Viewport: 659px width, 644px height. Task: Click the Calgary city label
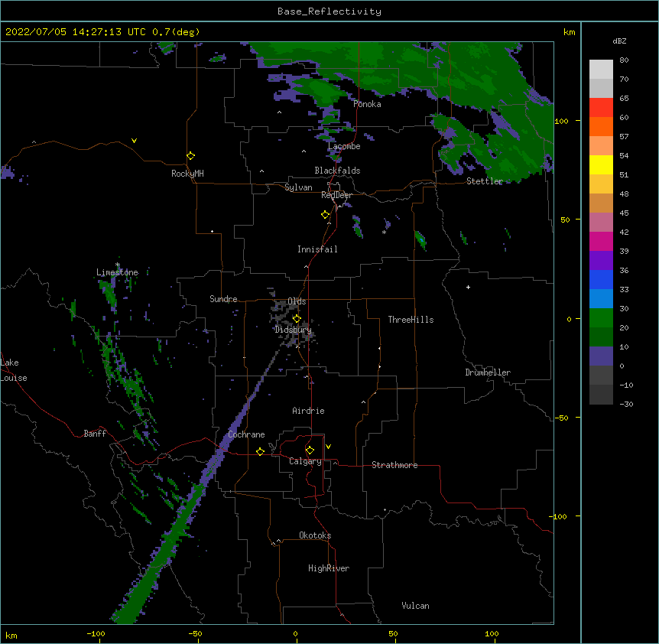click(305, 461)
